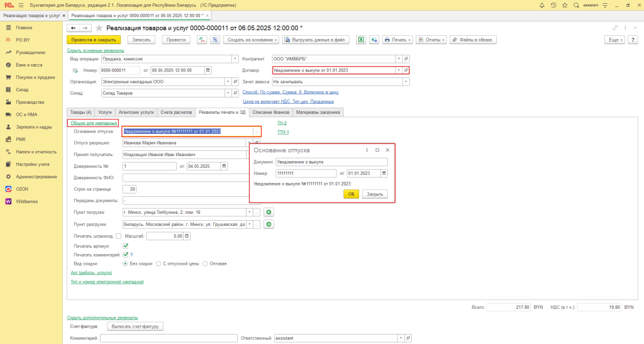Screen dimensions: 644x344
Task: Click Записать button
Action: 142,40
